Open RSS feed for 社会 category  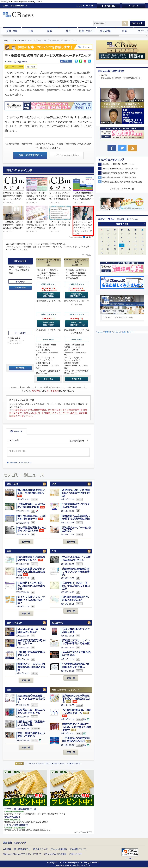[x=89, y=551]
